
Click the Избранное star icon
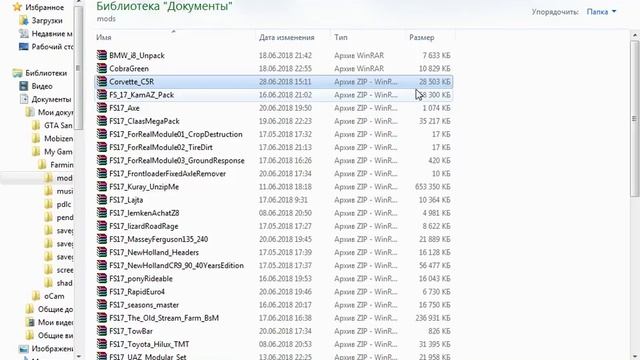point(17,7)
